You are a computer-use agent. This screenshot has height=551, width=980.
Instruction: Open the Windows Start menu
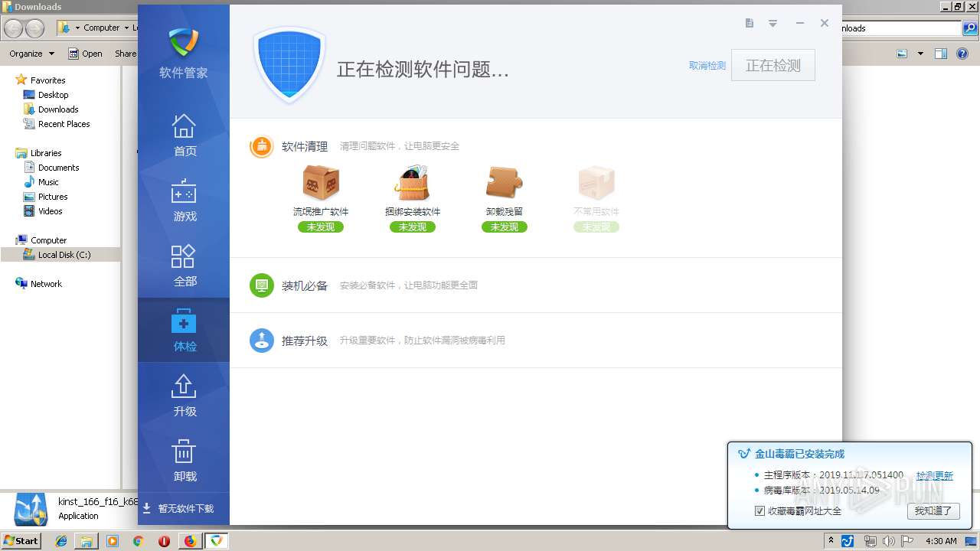click(x=21, y=540)
